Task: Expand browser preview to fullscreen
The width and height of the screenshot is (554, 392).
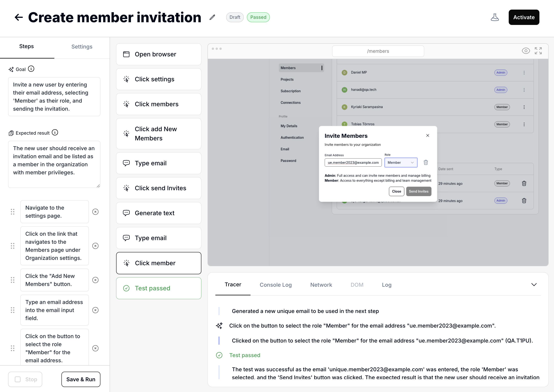Action: pyautogui.click(x=538, y=51)
